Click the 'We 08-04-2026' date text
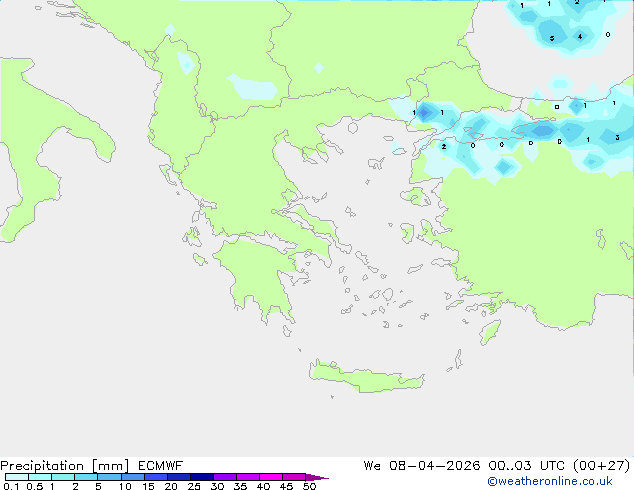This screenshot has width=634, height=490. pos(422,466)
